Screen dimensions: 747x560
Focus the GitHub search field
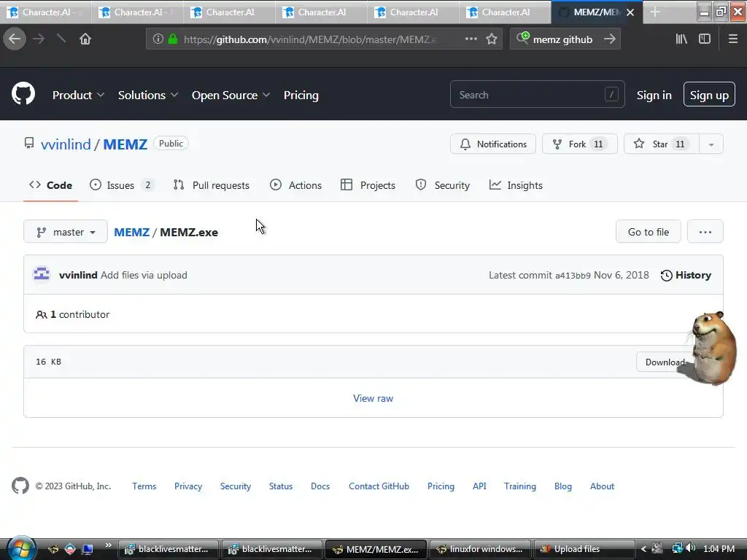tap(537, 94)
